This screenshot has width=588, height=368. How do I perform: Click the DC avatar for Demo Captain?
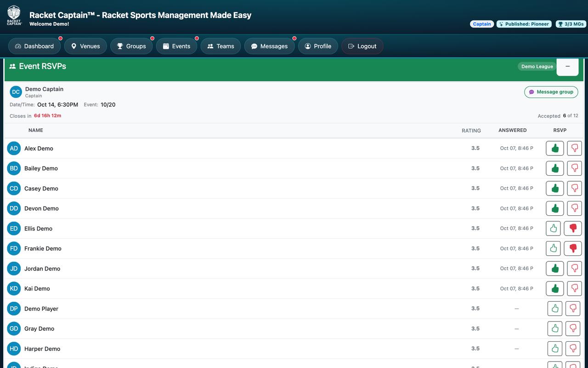(x=16, y=92)
